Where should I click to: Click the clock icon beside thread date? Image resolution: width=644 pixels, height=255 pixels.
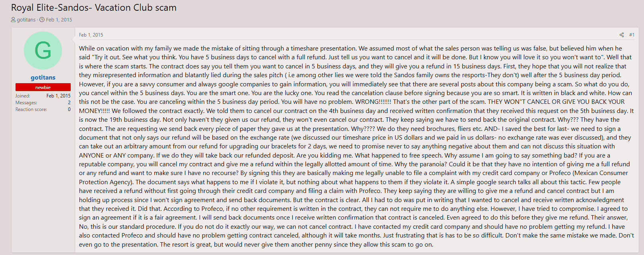42,19
